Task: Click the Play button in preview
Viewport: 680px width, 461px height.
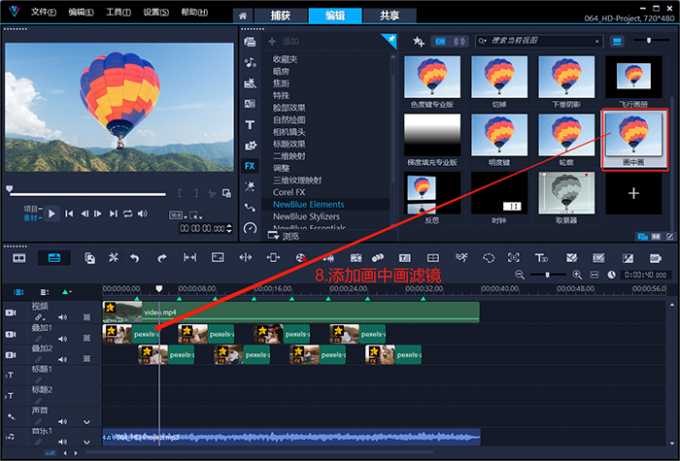Action: click(52, 213)
